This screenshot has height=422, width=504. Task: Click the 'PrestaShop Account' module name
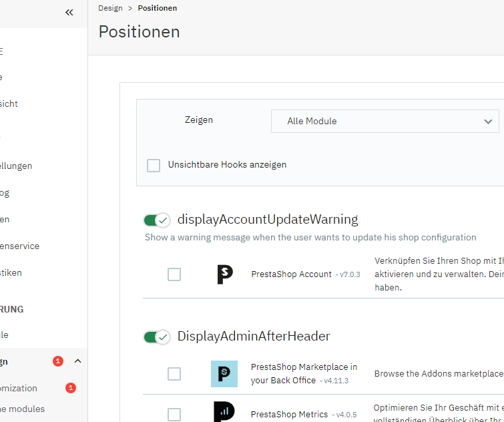(x=291, y=274)
